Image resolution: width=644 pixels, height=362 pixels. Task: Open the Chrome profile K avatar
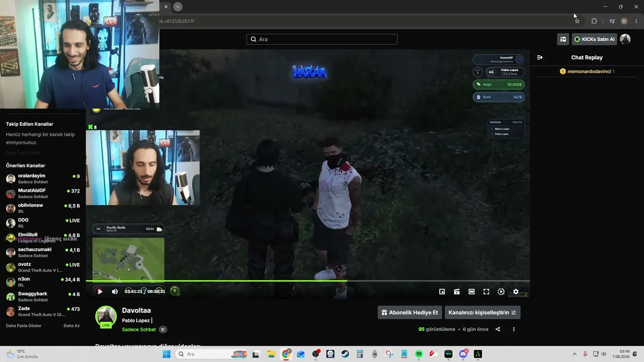coord(624,21)
